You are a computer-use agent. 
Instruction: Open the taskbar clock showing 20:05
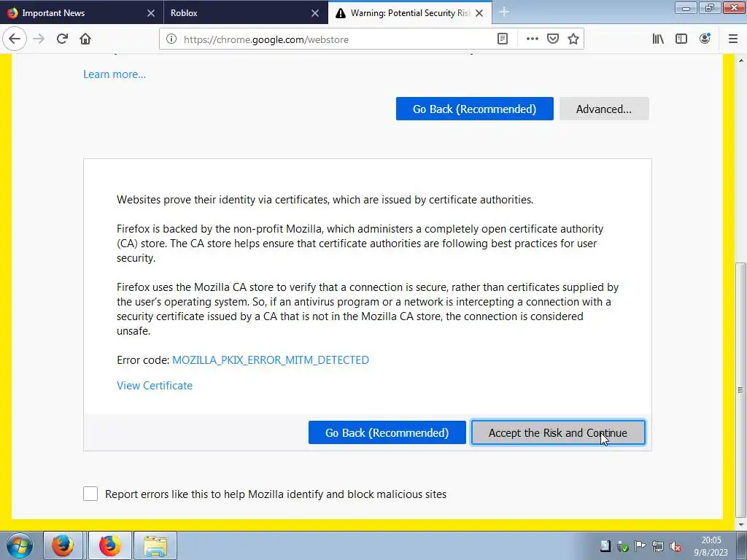coord(711,545)
